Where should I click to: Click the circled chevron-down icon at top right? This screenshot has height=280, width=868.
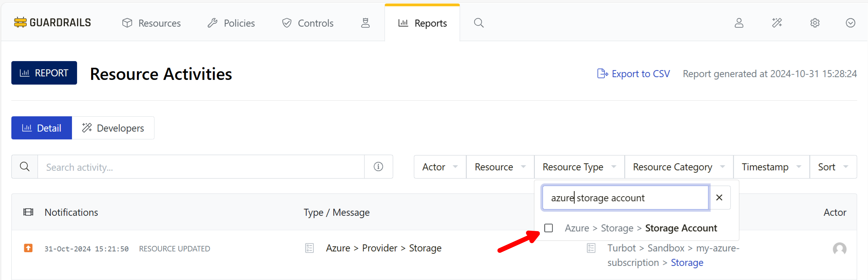[850, 23]
